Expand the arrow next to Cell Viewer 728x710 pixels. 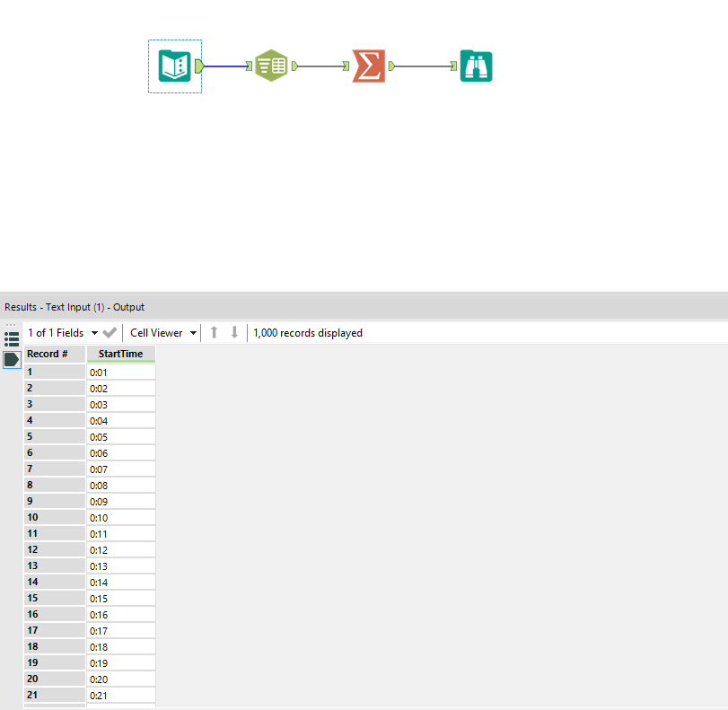pos(192,332)
